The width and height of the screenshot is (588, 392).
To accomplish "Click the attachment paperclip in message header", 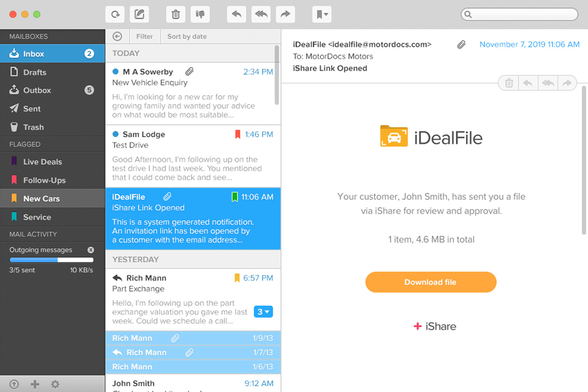I will tap(461, 45).
